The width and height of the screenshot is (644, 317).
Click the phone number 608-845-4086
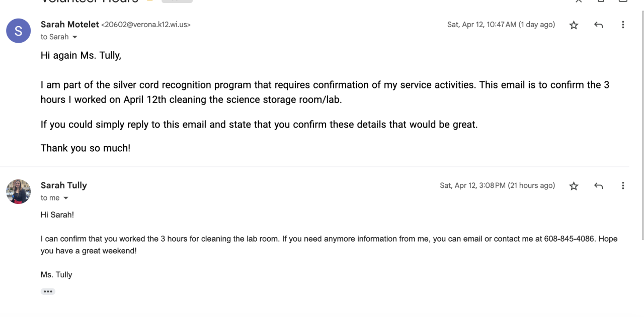(569, 239)
